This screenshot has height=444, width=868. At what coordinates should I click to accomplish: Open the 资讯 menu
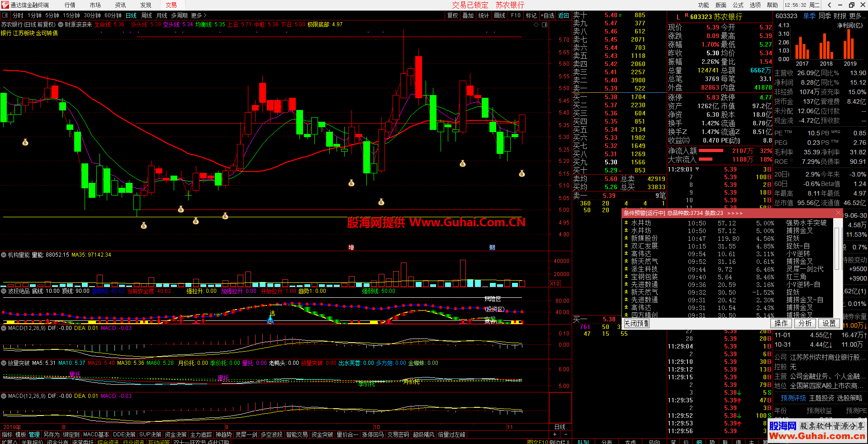(121, 5)
